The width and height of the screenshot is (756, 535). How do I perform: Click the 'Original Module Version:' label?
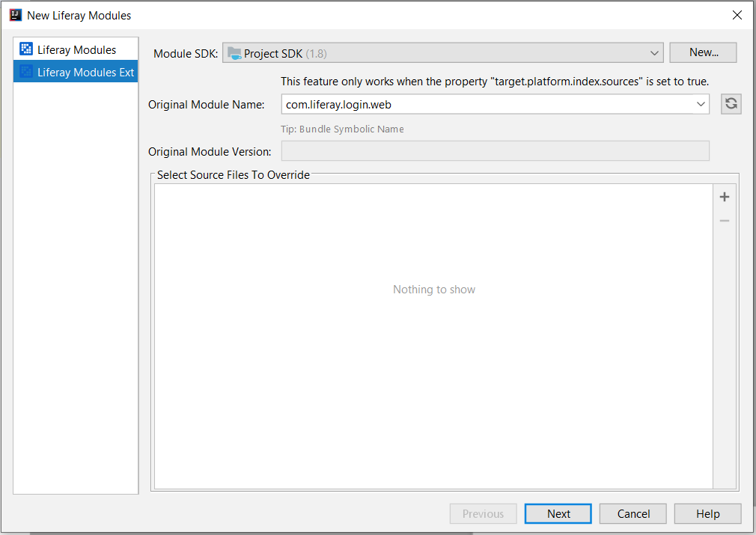click(x=210, y=152)
